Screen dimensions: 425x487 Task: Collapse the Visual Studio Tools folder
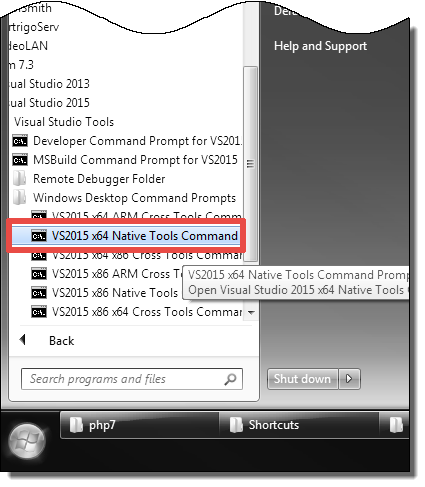point(64,122)
